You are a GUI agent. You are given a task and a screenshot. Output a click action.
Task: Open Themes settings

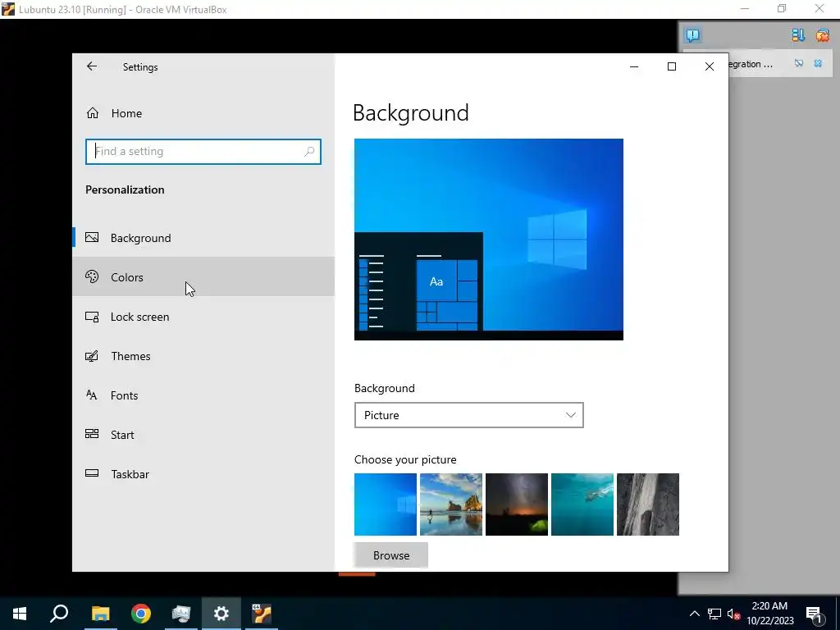(x=203, y=356)
